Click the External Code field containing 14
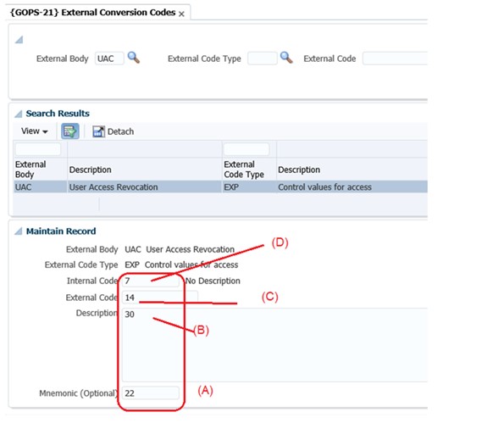Image resolution: width=504 pixels, height=423 pixels. click(x=160, y=298)
